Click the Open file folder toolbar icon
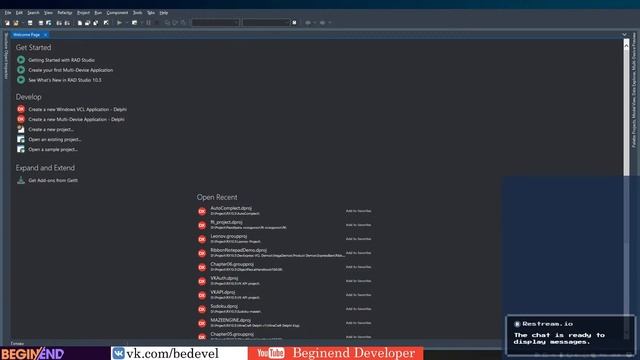640x360 pixels. 16,23
